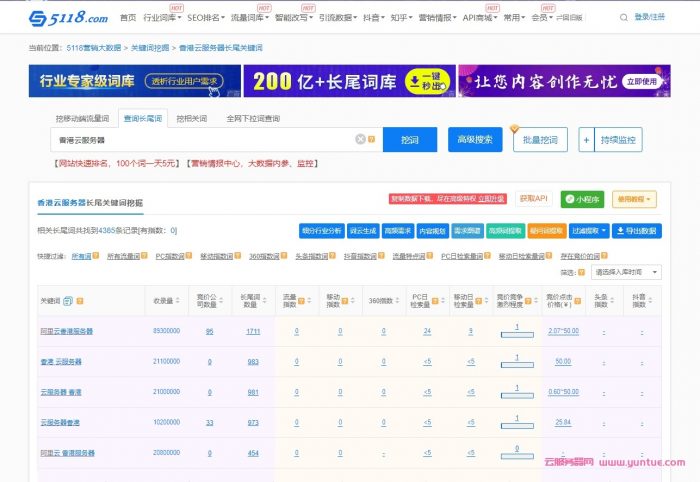Expand the 过滤提取 dropdown
Image resolution: width=700 pixels, height=482 pixels.
coord(587,231)
